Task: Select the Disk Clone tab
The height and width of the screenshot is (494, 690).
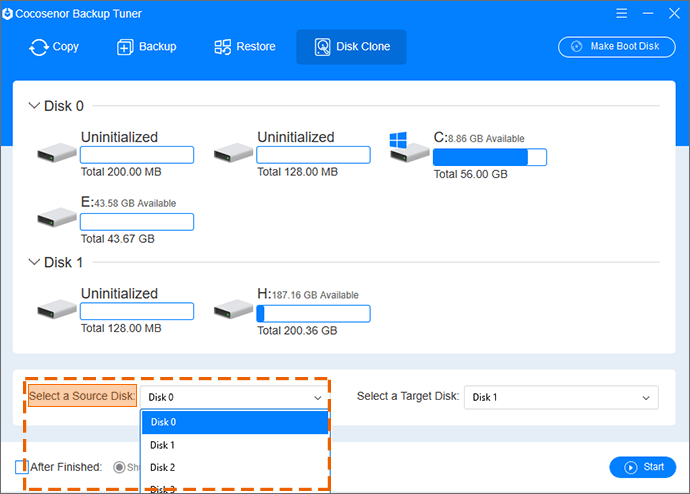Action: [351, 47]
